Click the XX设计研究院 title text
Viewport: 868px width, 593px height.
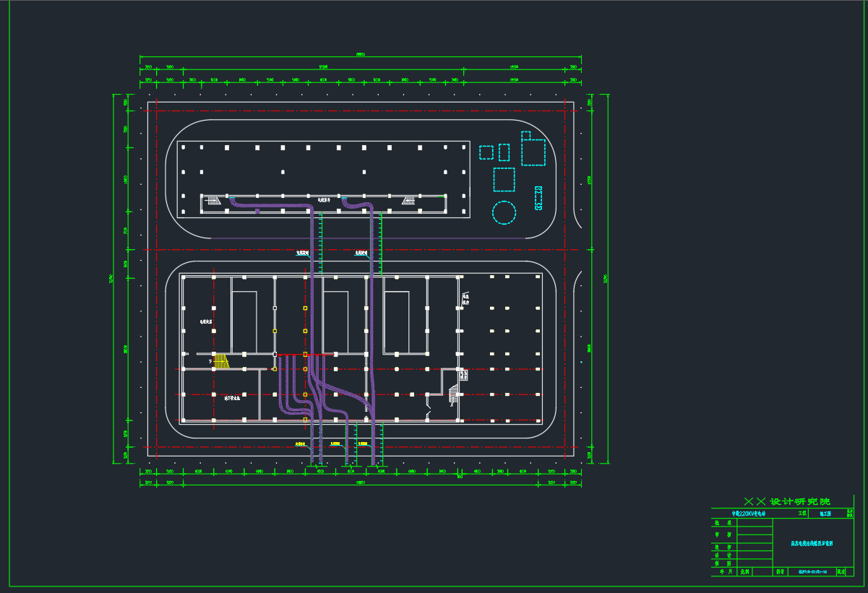tap(787, 501)
